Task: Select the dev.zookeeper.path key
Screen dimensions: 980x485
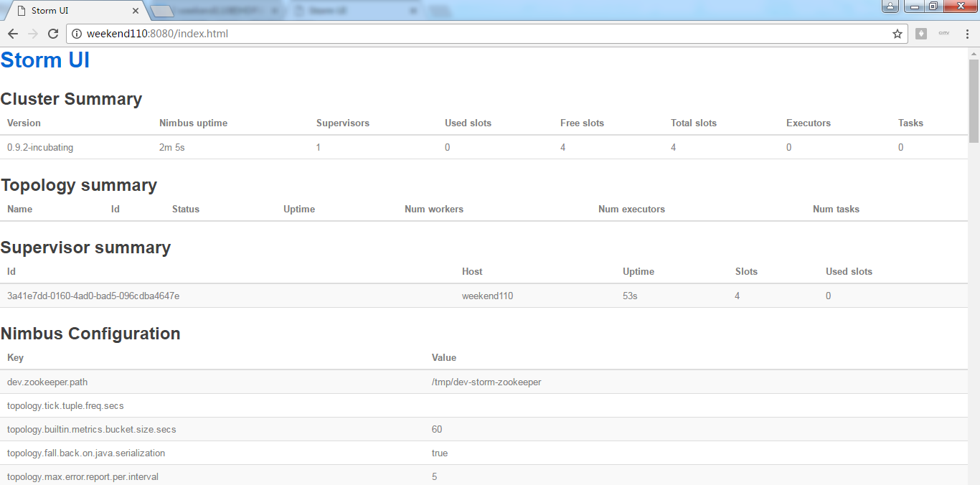Action: click(47, 382)
